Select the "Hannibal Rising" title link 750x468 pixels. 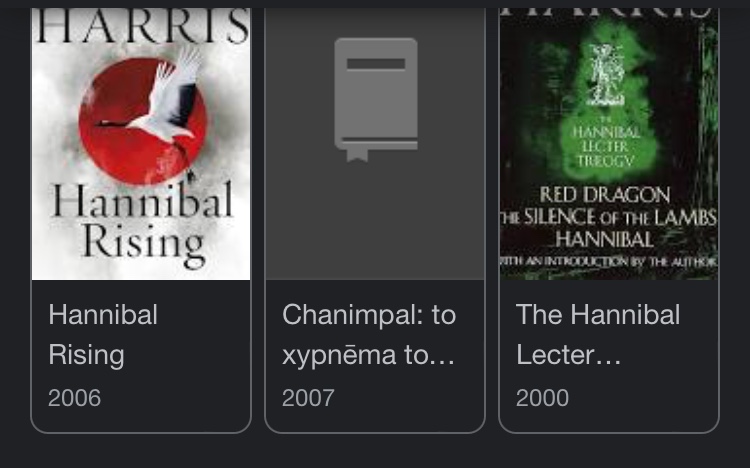[103, 334]
